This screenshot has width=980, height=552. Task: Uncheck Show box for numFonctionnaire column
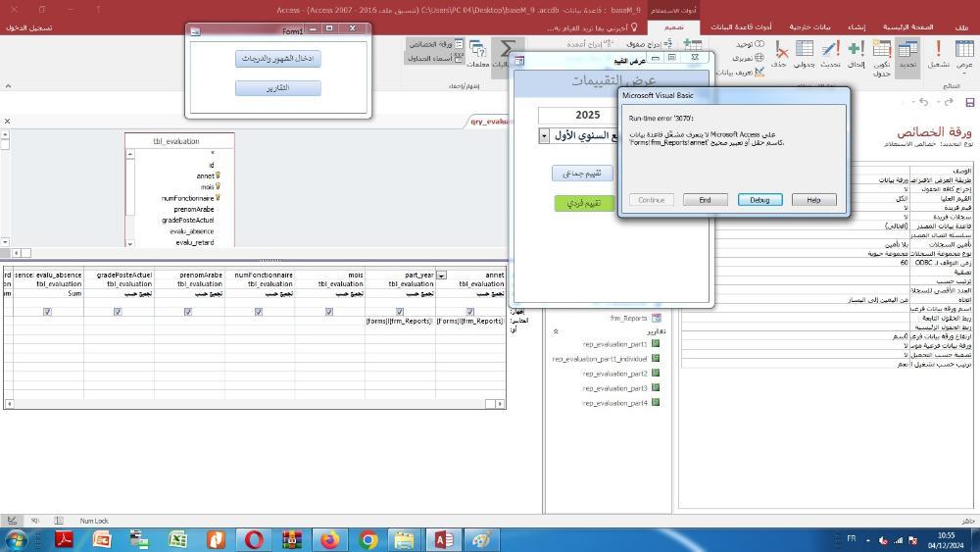coord(258,312)
